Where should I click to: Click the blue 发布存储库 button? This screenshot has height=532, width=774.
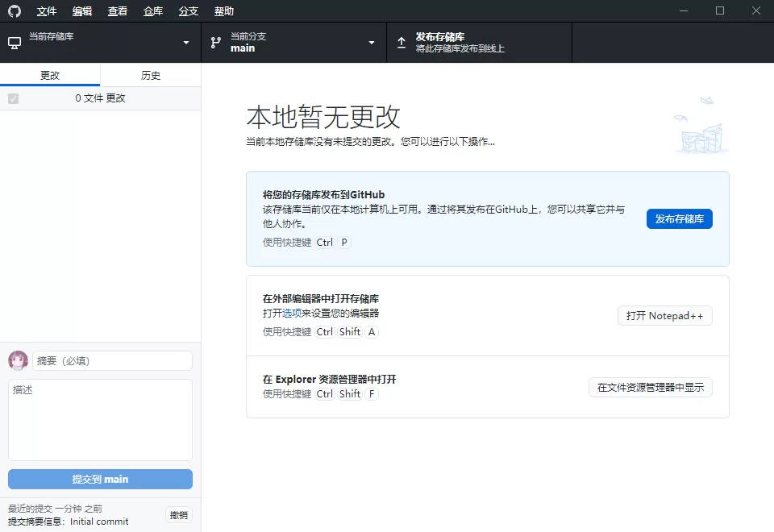[x=679, y=218]
